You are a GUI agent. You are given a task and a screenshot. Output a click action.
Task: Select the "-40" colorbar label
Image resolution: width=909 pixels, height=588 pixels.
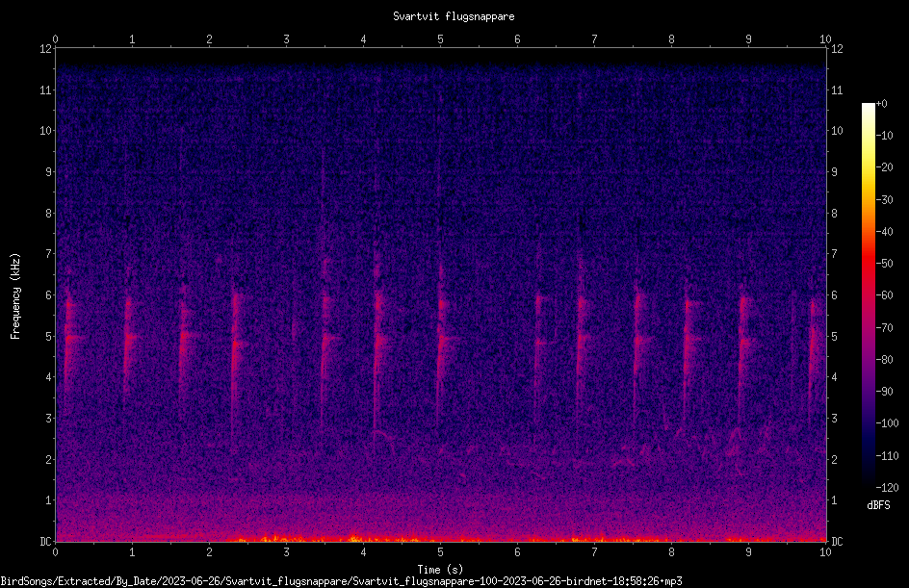(885, 232)
